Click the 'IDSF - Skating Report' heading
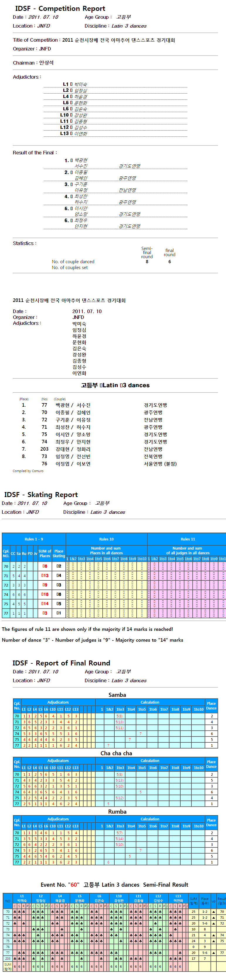The image size is (226, 980). [x=41, y=495]
